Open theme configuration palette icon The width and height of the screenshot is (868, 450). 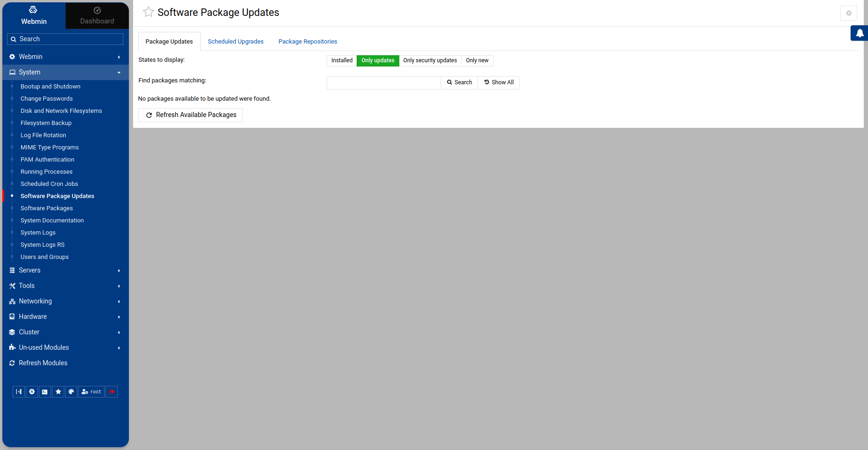click(71, 391)
